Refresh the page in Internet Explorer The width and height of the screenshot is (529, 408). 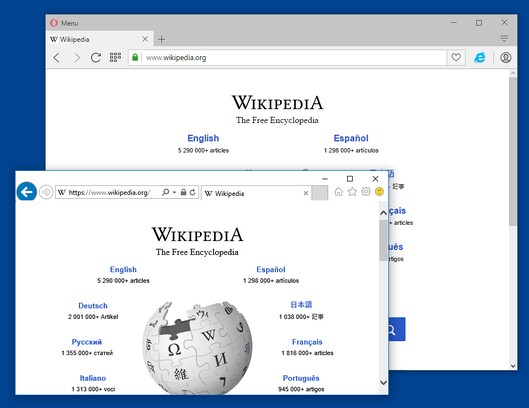point(193,192)
